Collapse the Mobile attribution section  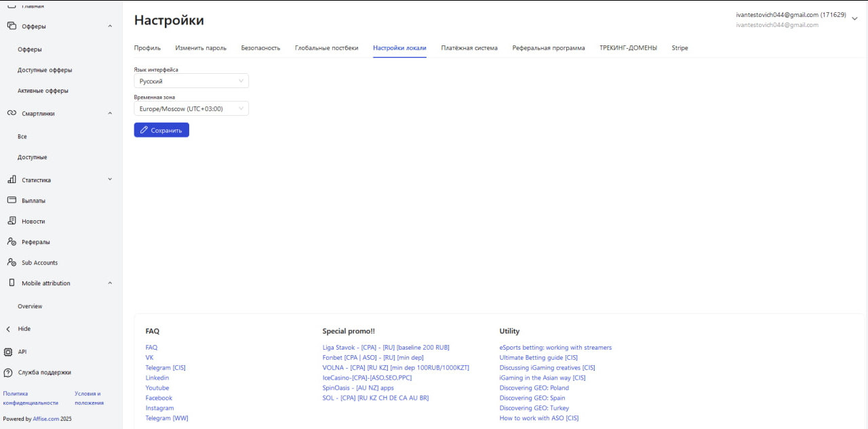[110, 283]
